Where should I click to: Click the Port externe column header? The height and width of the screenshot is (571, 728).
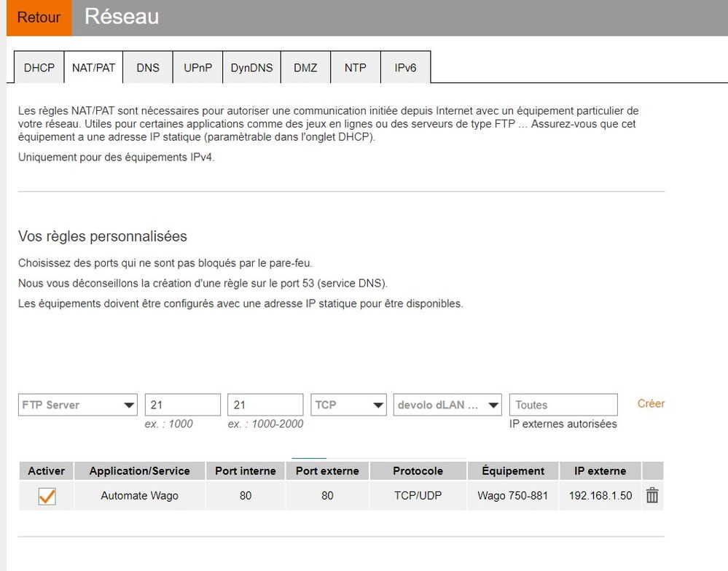point(327,471)
